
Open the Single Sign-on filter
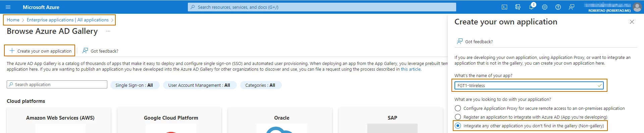tap(135, 85)
